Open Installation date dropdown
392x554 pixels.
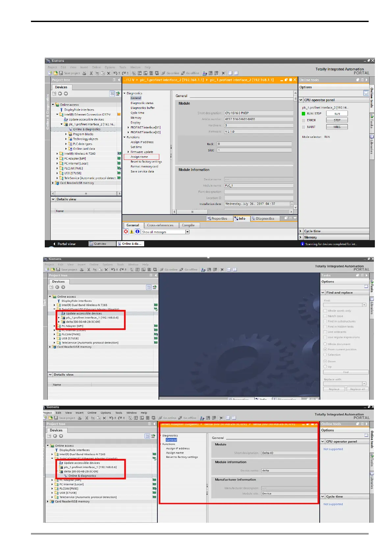291,204
